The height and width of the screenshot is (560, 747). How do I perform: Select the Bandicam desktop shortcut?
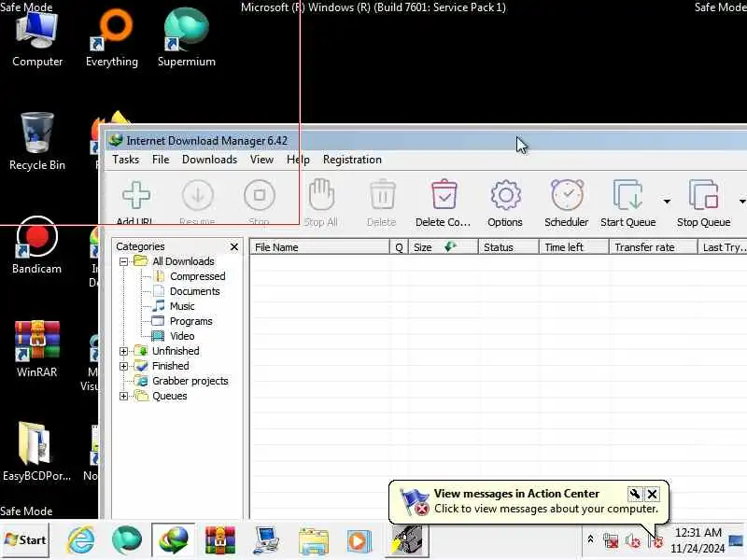pyautogui.click(x=36, y=245)
